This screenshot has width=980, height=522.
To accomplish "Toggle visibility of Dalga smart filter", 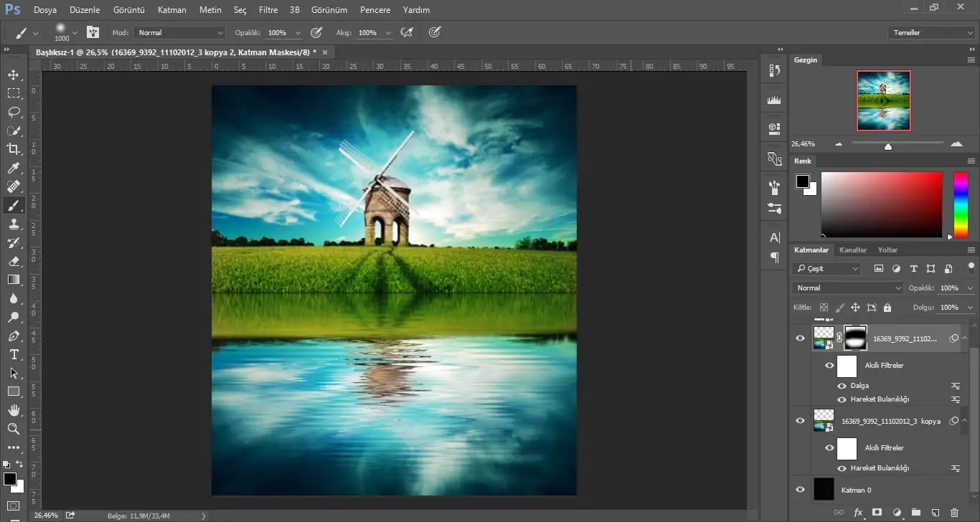I will (x=842, y=386).
